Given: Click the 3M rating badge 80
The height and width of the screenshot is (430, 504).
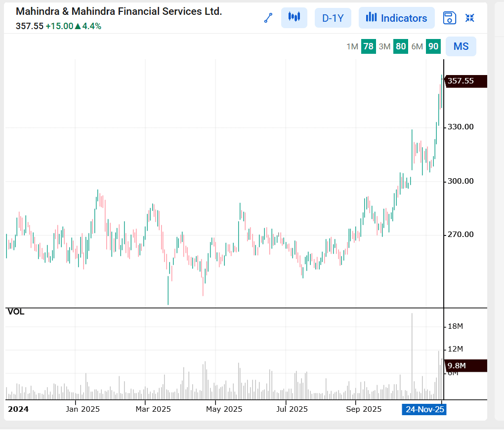Looking at the screenshot, I should 401,46.
